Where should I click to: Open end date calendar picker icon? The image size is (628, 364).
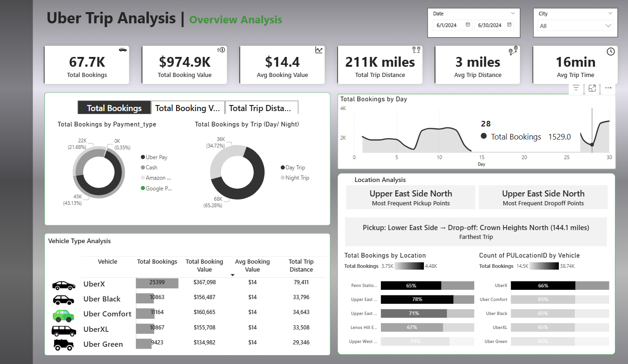point(509,25)
